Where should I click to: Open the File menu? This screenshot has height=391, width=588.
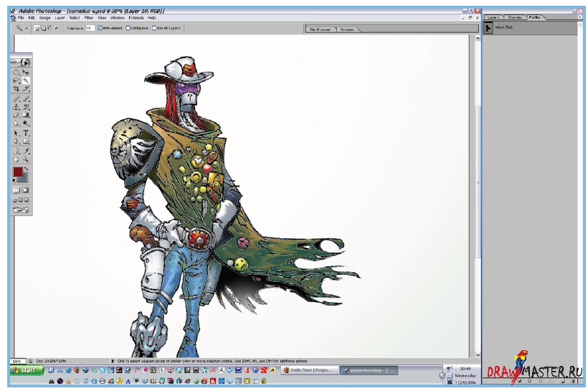tap(21, 18)
